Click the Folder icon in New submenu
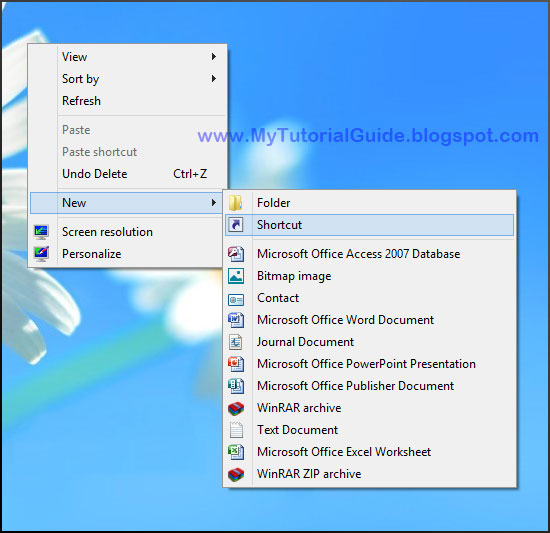Viewport: 550px width, 533px height. [236, 203]
